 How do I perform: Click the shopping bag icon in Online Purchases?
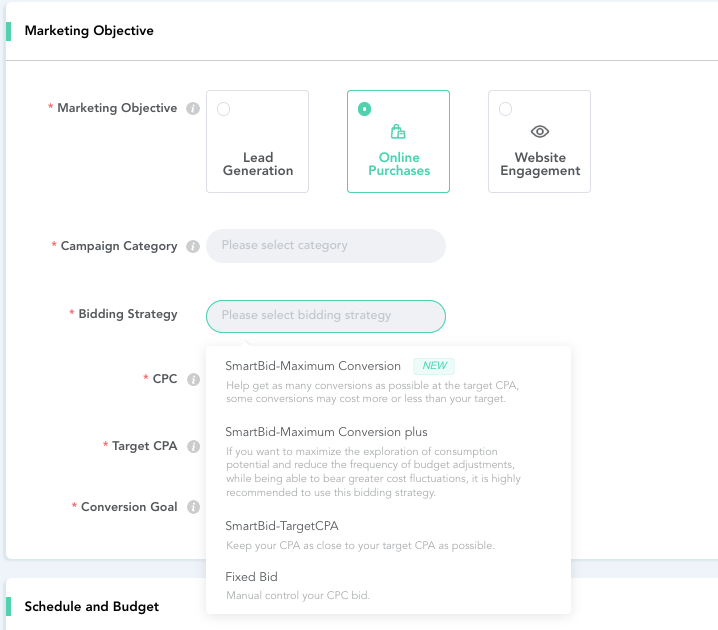(x=398, y=132)
